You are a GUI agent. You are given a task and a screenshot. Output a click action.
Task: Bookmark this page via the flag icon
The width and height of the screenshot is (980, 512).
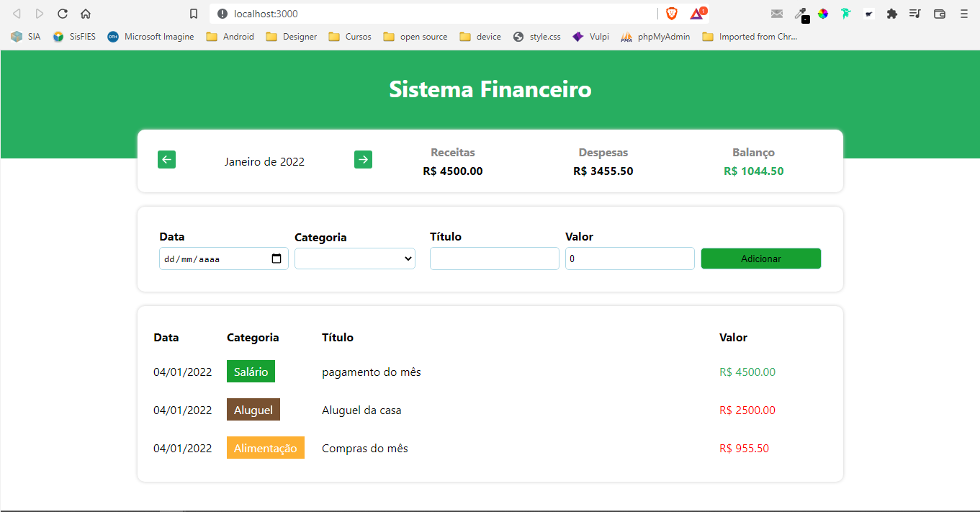192,13
